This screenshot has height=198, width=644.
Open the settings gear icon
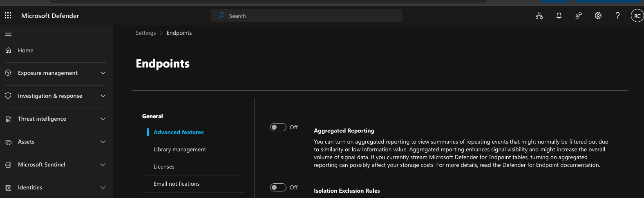point(598,16)
